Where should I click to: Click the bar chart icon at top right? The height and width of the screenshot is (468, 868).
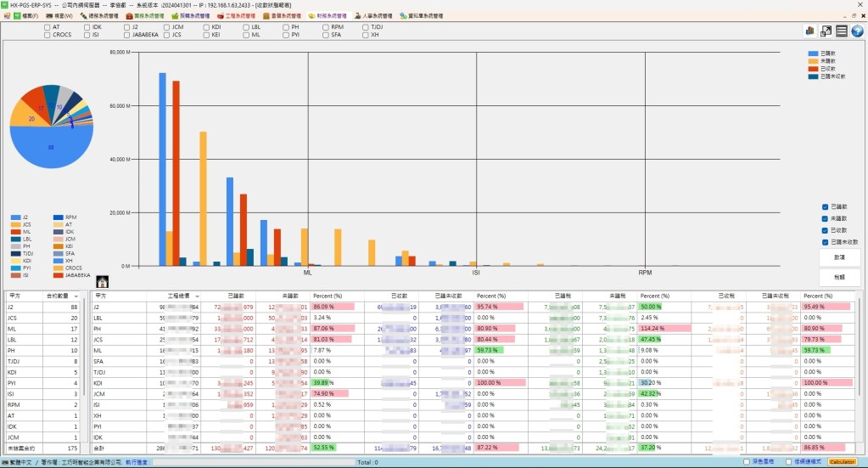pyautogui.click(x=809, y=31)
